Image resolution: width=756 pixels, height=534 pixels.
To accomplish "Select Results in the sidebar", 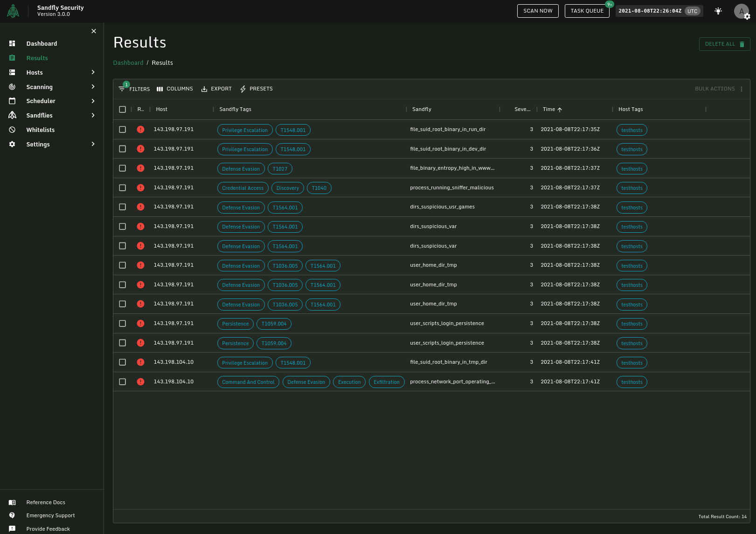I will (37, 58).
